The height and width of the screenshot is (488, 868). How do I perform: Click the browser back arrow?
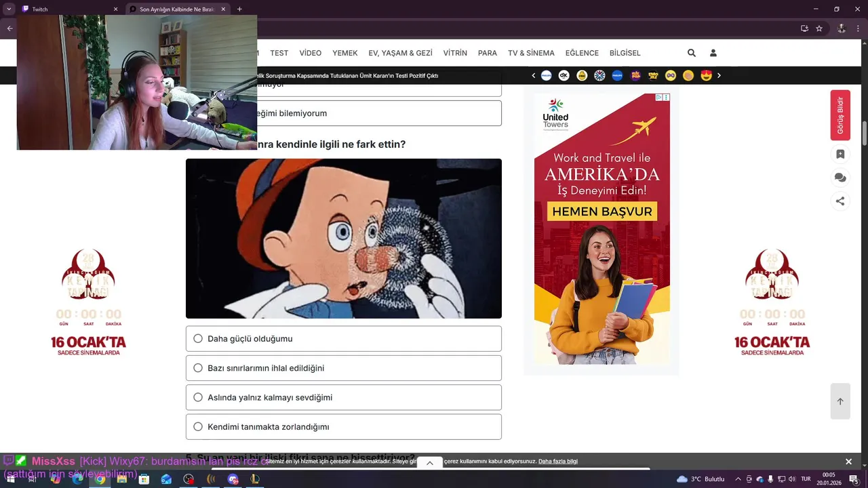click(9, 28)
